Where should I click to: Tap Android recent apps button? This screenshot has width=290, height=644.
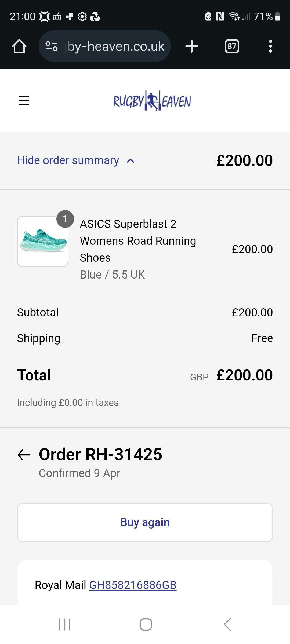(65, 624)
